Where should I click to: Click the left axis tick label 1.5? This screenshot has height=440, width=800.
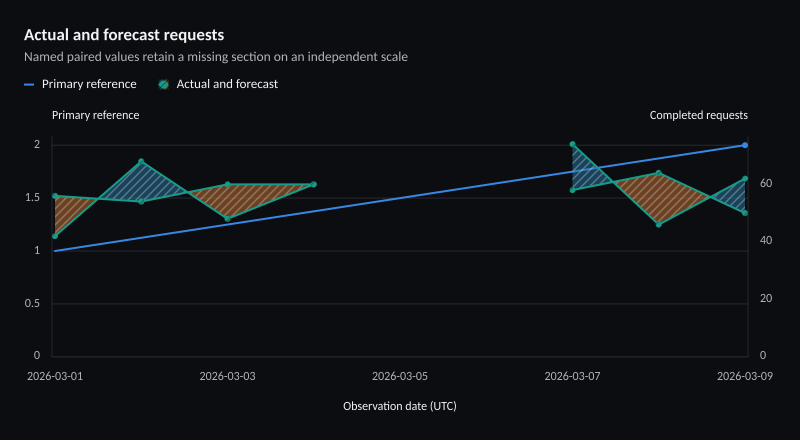(x=33, y=198)
